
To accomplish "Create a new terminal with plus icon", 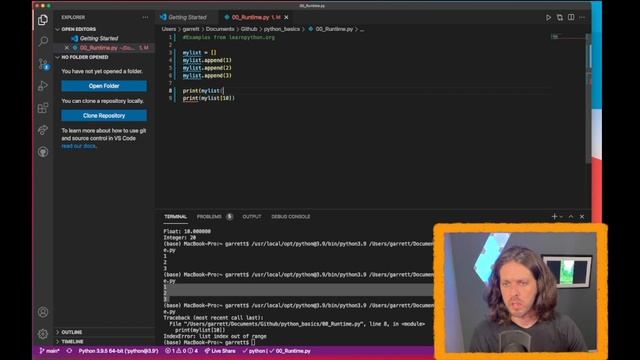I will point(554,216).
